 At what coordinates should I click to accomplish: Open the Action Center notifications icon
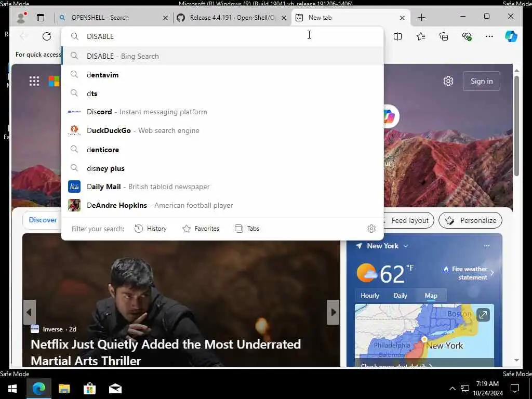pyautogui.click(x=515, y=389)
